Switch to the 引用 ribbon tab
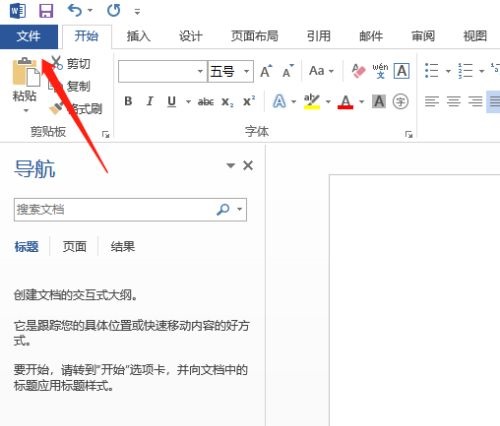The width and height of the screenshot is (500, 426). (x=318, y=36)
